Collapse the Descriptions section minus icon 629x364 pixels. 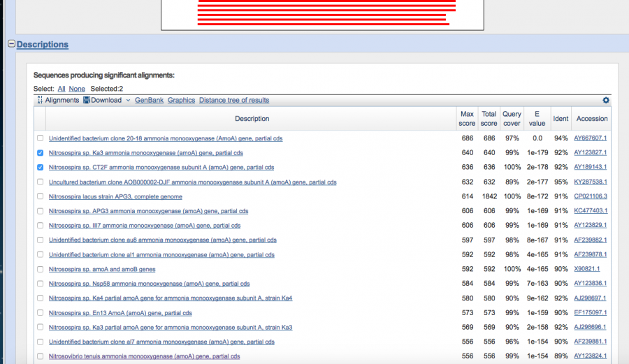(x=12, y=44)
